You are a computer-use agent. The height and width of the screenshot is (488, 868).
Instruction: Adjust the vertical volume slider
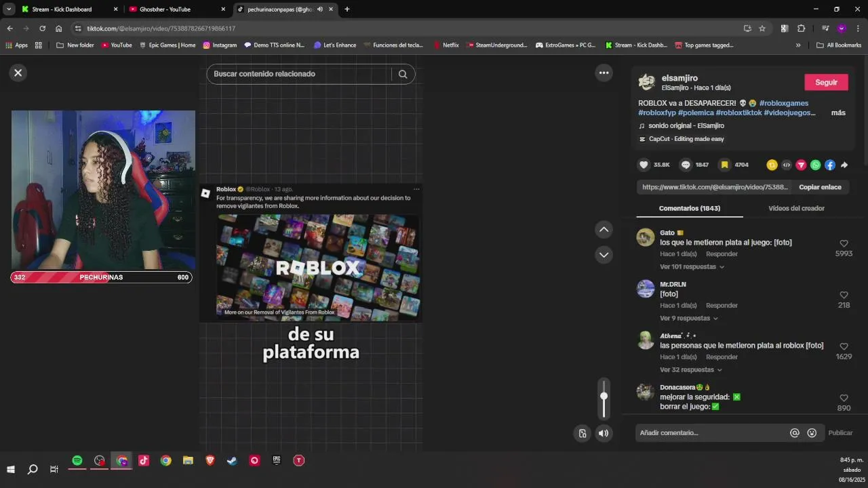[x=604, y=399]
